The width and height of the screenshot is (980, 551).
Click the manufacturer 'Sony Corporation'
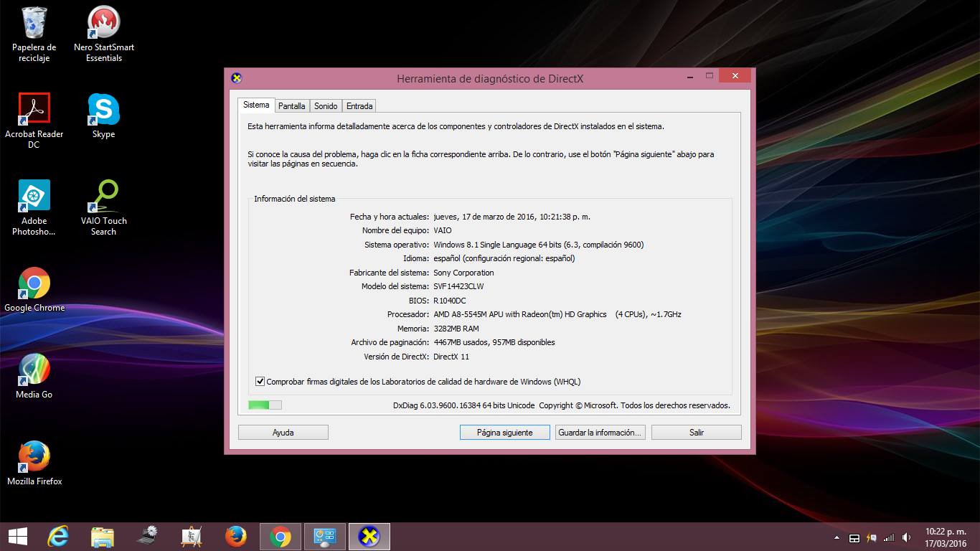(x=463, y=273)
